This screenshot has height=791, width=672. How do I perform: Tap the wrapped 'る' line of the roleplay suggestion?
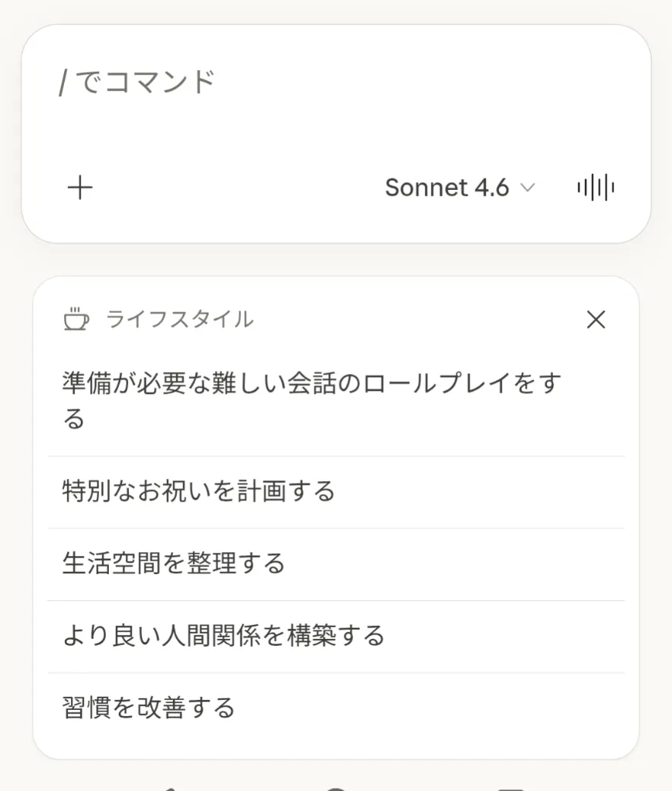73,419
